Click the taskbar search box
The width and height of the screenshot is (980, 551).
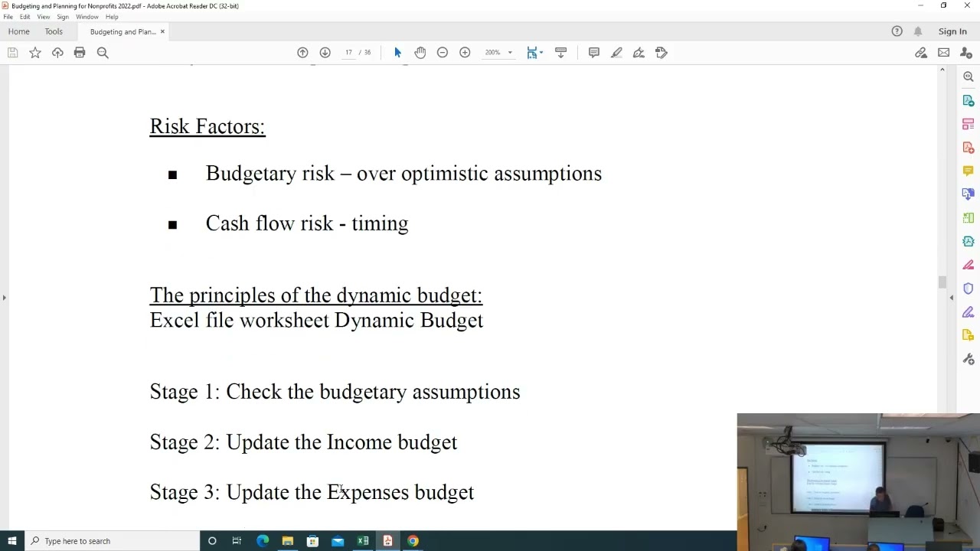[x=112, y=541]
